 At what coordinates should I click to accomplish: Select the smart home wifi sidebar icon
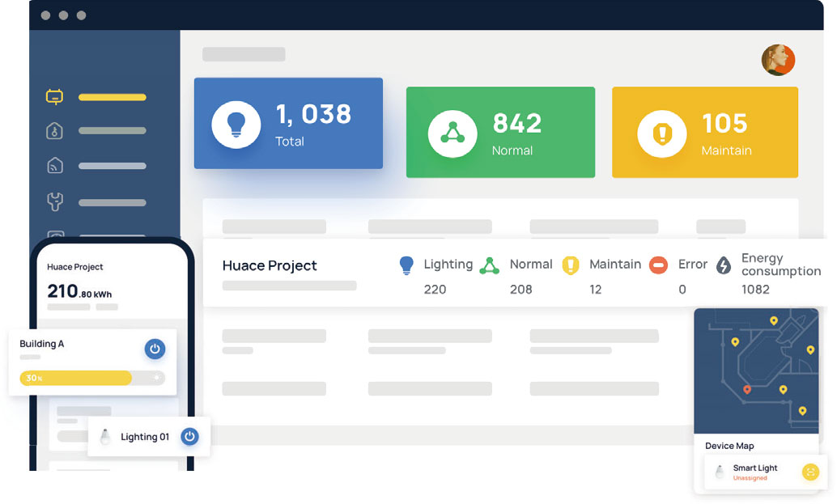pos(54,166)
